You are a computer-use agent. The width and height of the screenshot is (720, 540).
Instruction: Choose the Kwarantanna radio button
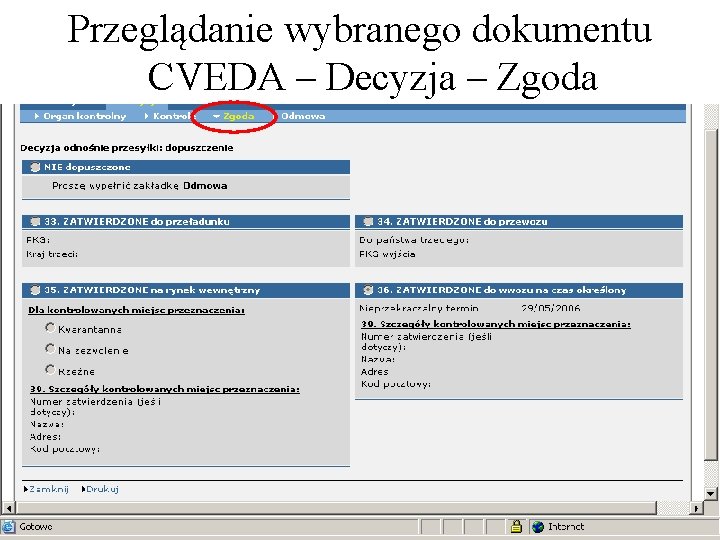(50, 328)
